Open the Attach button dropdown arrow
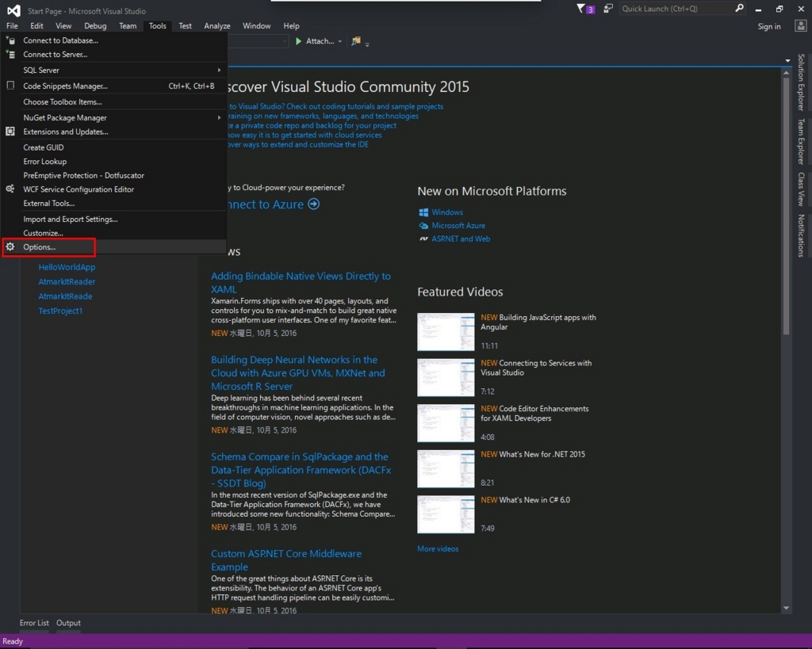812x649 pixels. (339, 41)
